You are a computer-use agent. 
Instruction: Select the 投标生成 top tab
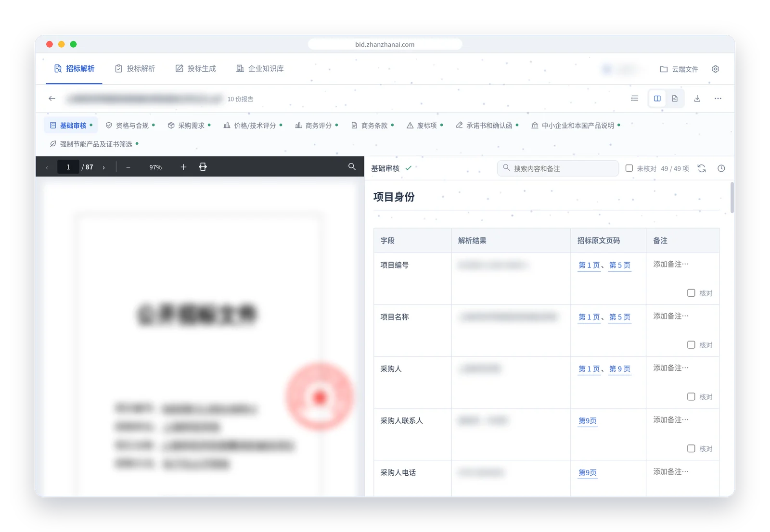pos(196,69)
